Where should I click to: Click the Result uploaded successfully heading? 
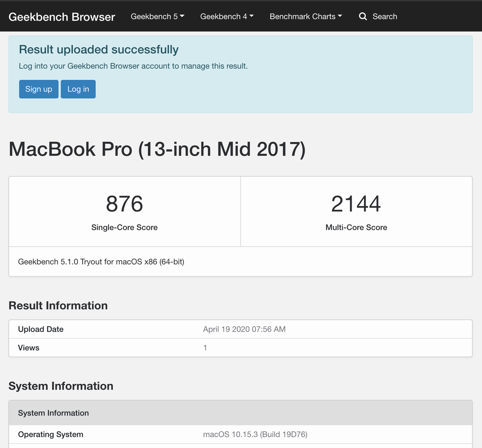tap(99, 49)
